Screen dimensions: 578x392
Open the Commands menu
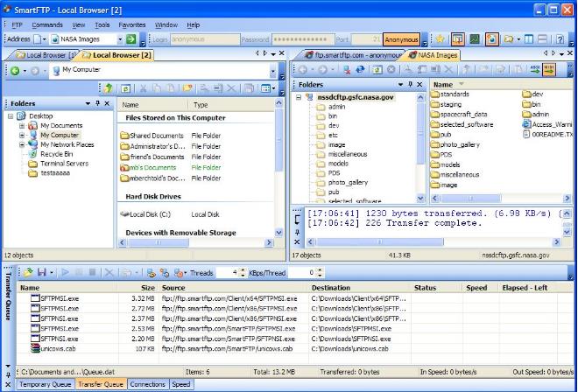[x=47, y=25]
